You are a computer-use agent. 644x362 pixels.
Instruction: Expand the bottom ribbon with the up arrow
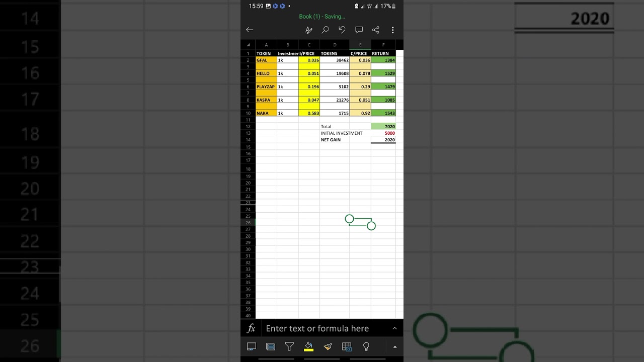(x=395, y=347)
